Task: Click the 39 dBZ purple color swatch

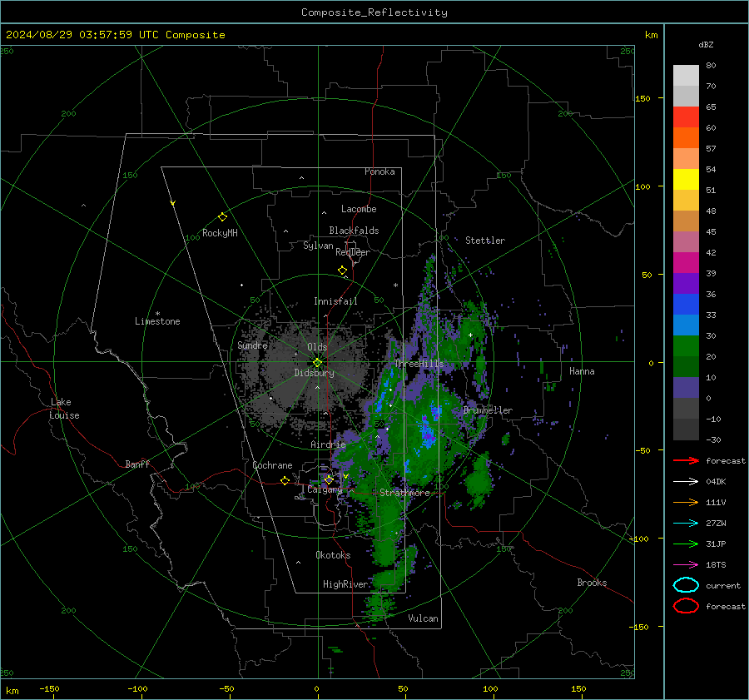Action: pyautogui.click(x=686, y=283)
